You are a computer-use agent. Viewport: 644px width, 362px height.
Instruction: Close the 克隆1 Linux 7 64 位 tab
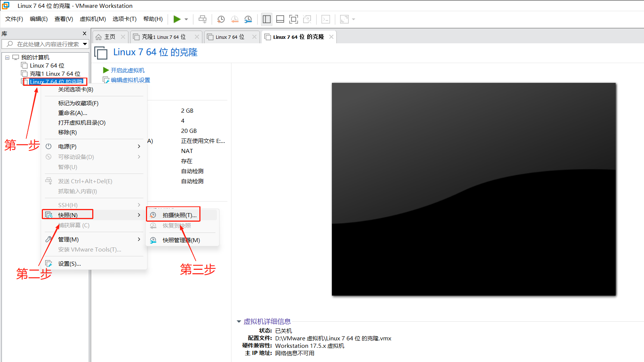coord(197,37)
